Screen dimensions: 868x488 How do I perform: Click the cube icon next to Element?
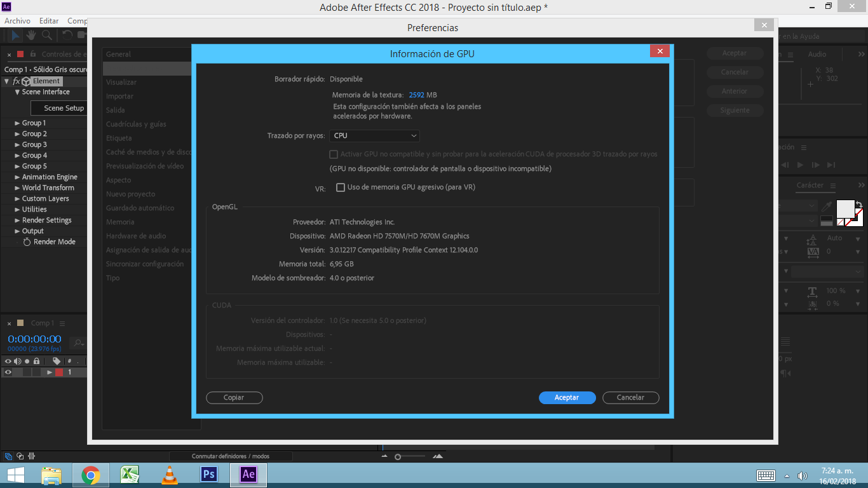point(26,81)
